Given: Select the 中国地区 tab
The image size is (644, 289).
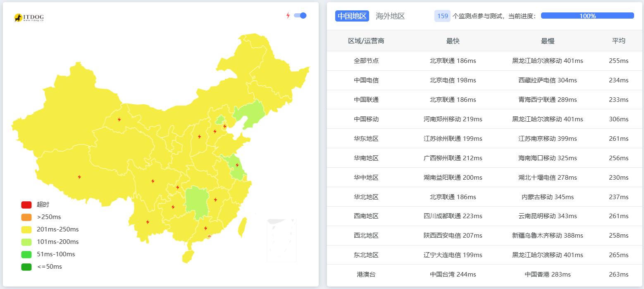Looking at the screenshot, I should [352, 16].
